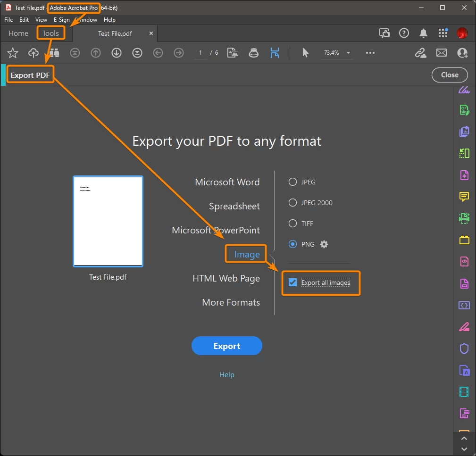Click the stamp tool icon
The height and width of the screenshot is (456, 476).
253,53
